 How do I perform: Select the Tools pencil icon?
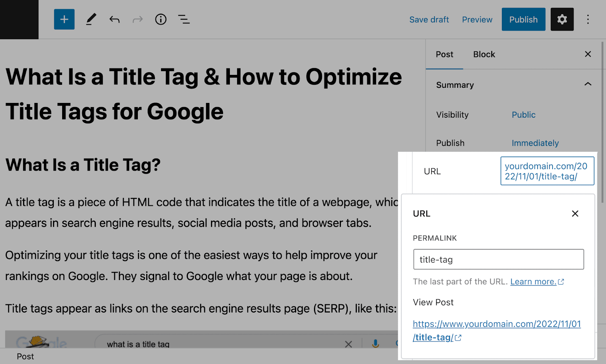91,19
